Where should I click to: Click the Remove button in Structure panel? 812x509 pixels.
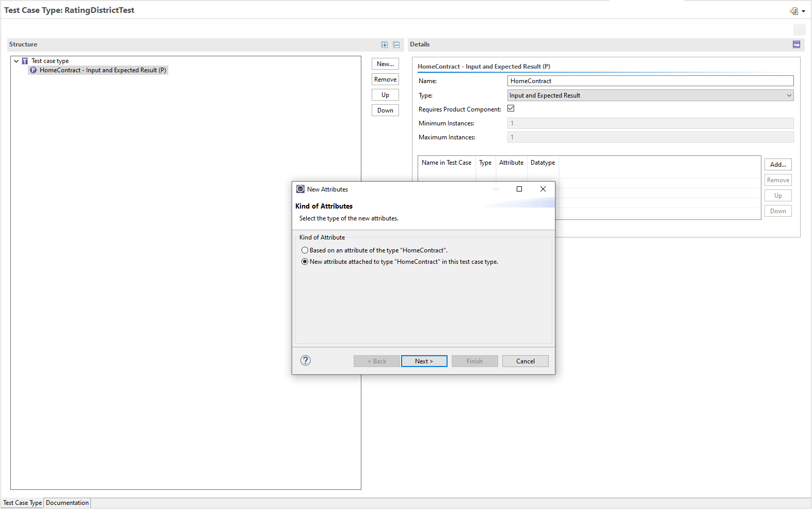pos(385,79)
